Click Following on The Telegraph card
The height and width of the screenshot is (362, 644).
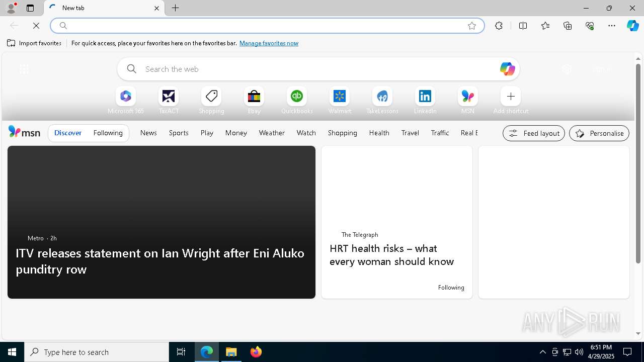451,288
